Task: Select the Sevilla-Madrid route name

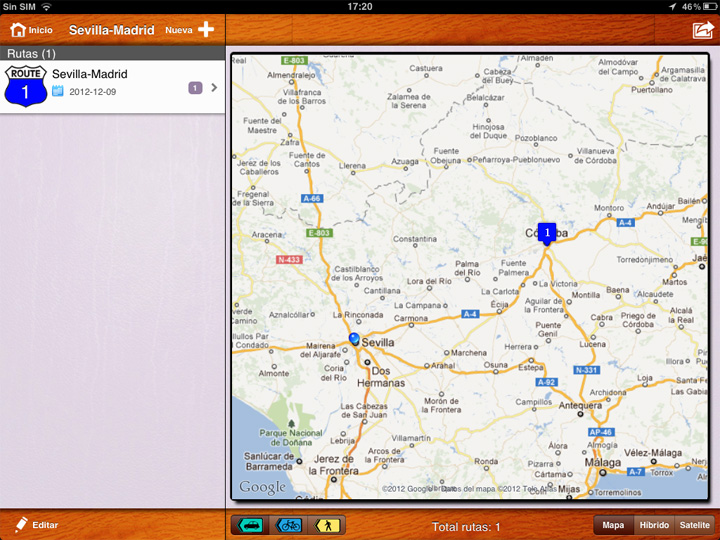Action: pos(90,74)
